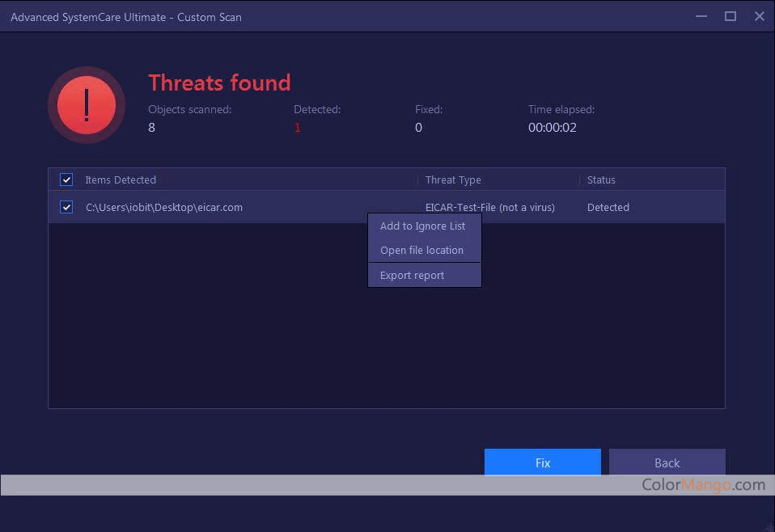Sort by Items Detected column header
This screenshot has width=775, height=532.
point(121,179)
